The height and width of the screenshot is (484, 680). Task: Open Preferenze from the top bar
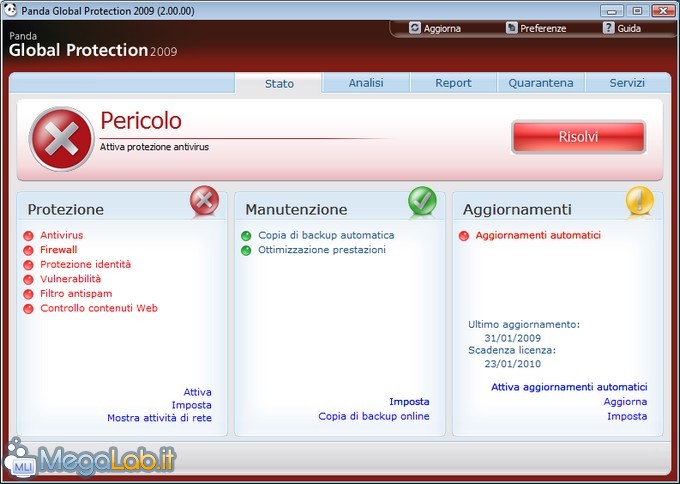point(543,29)
